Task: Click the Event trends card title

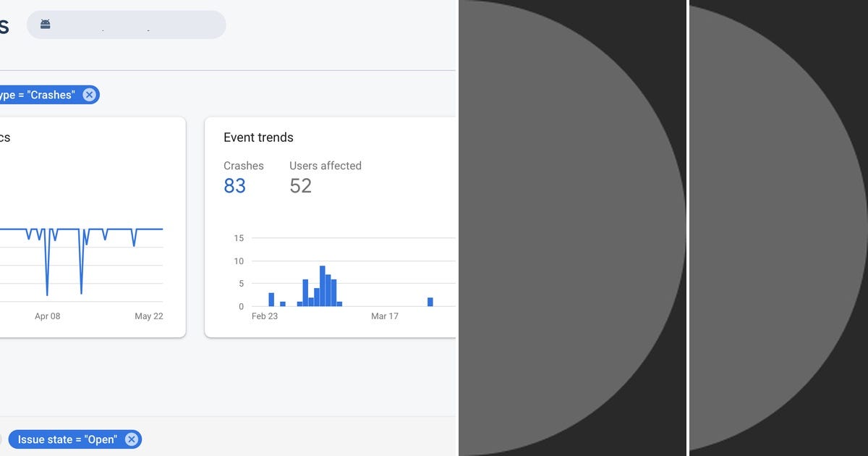Action: (x=258, y=138)
